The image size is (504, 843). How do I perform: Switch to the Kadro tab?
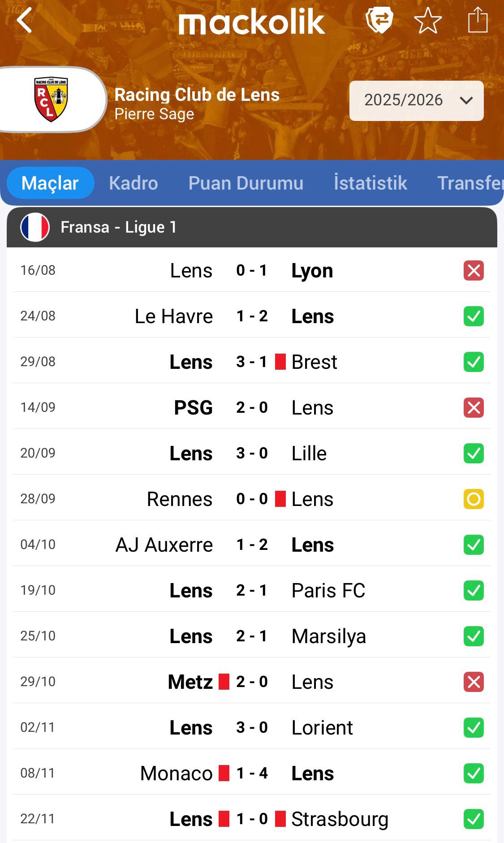tap(134, 183)
